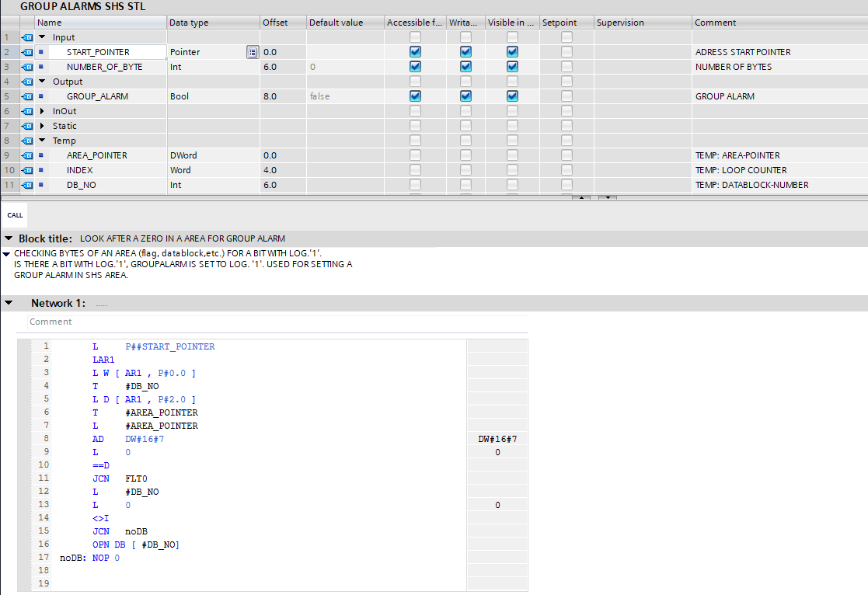Collapse the Input section
Screen dimensions: 868x595
point(42,37)
